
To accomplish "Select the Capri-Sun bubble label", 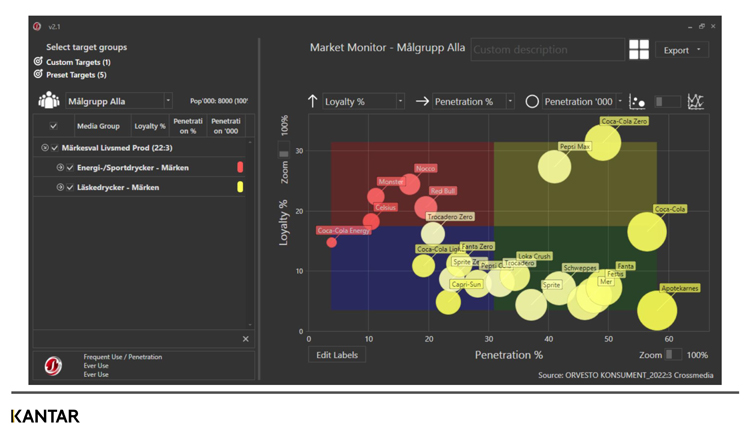I will coord(466,284).
